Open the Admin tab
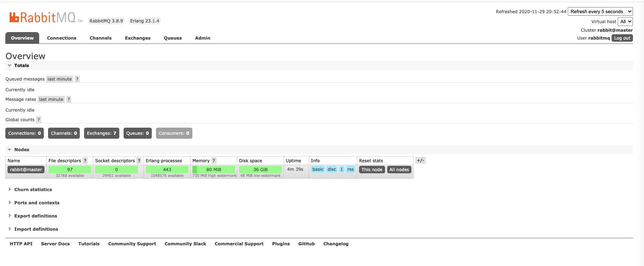 tap(203, 38)
